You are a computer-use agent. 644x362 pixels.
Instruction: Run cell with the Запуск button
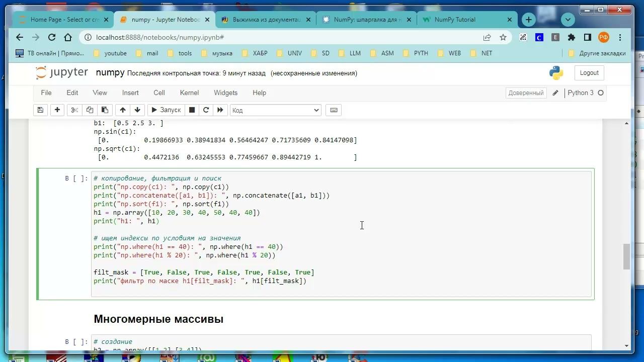pyautogui.click(x=166, y=110)
